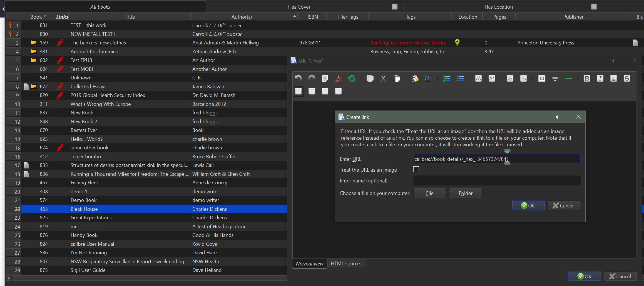Click the undo arrow in the editor toolbar
644x286 pixels.
[298, 78]
